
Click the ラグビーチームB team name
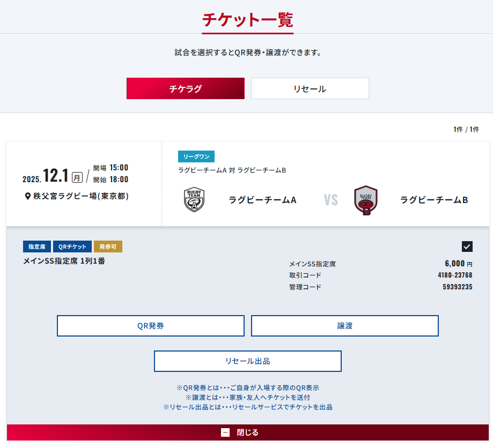(x=434, y=200)
